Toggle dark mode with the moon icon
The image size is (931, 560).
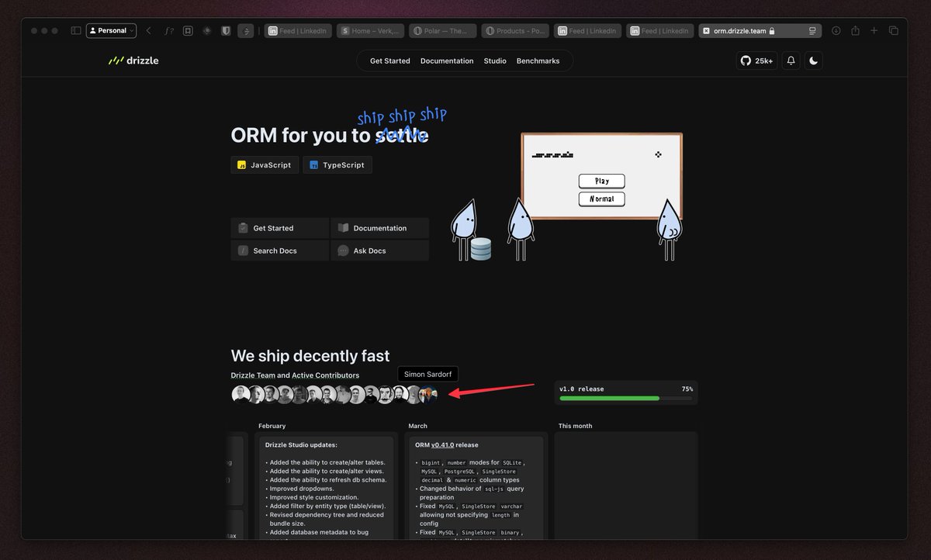pos(813,60)
